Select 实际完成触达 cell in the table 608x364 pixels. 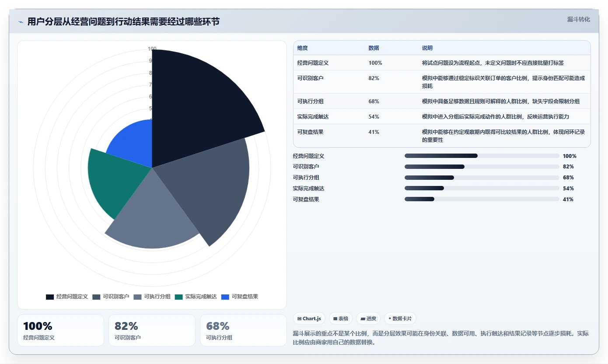pos(313,117)
